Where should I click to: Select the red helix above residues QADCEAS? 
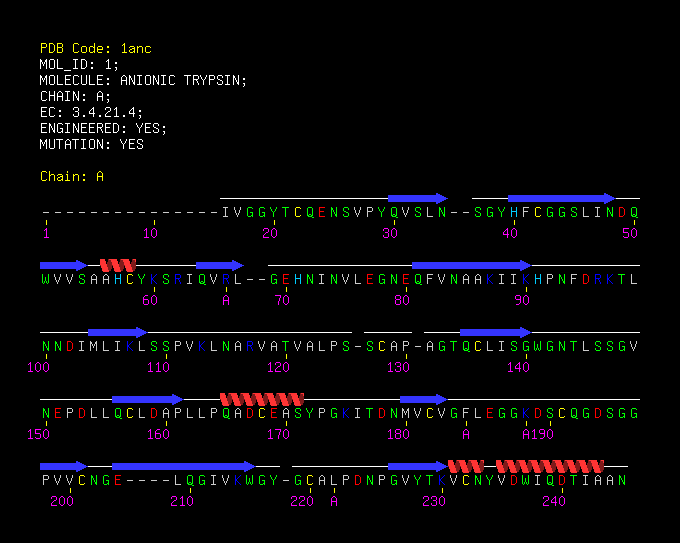click(262, 399)
